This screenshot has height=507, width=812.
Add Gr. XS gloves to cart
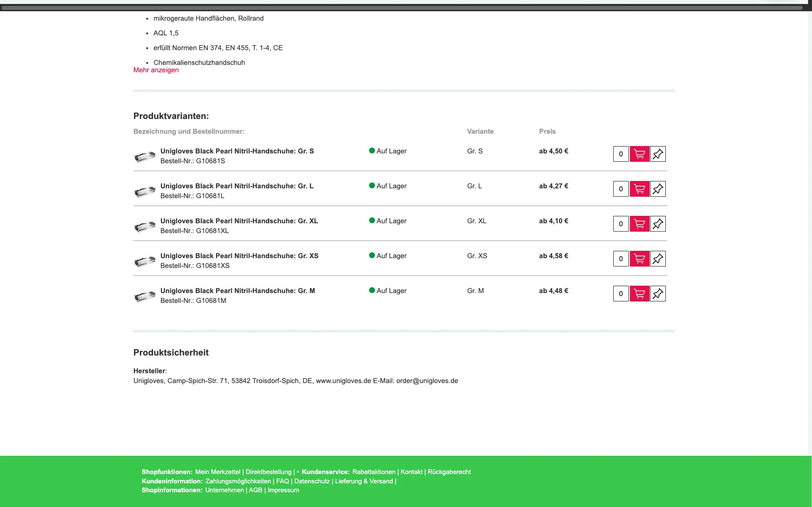[x=639, y=259]
